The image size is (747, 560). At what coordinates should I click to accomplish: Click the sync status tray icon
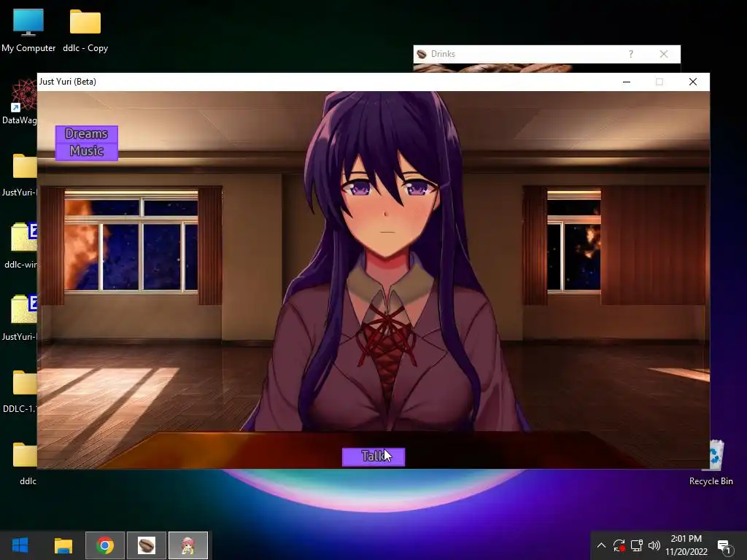(x=619, y=545)
